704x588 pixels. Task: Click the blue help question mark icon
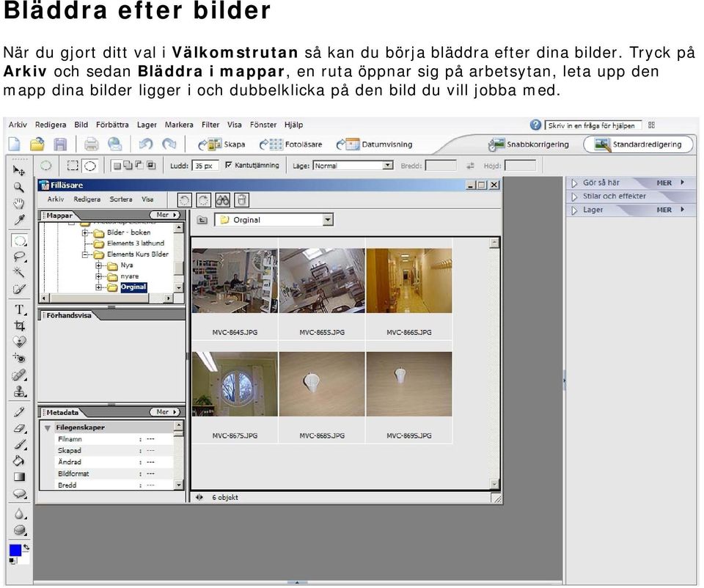tap(535, 125)
